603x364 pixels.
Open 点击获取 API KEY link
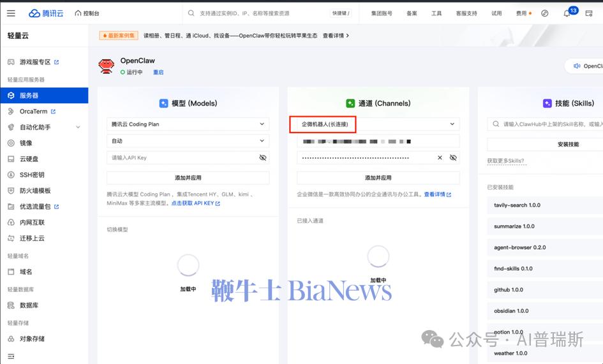[x=195, y=203]
